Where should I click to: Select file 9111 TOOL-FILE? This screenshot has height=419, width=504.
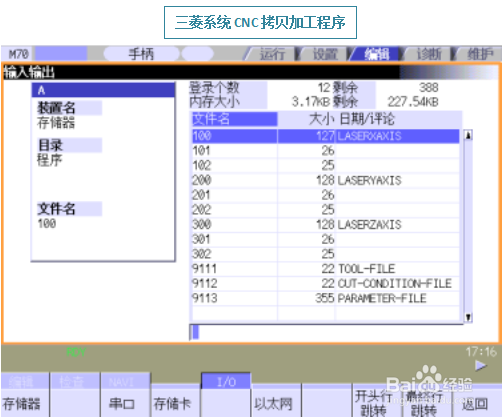pyautogui.click(x=326, y=269)
